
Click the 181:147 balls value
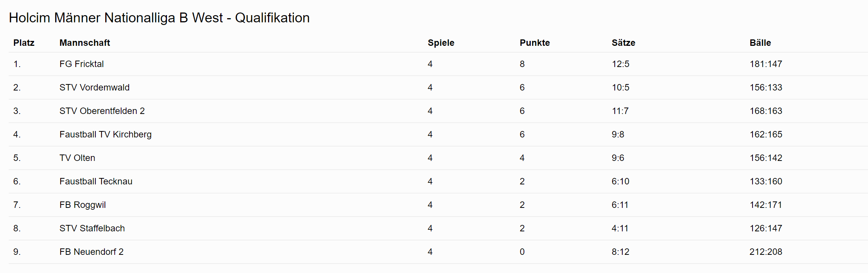(766, 64)
